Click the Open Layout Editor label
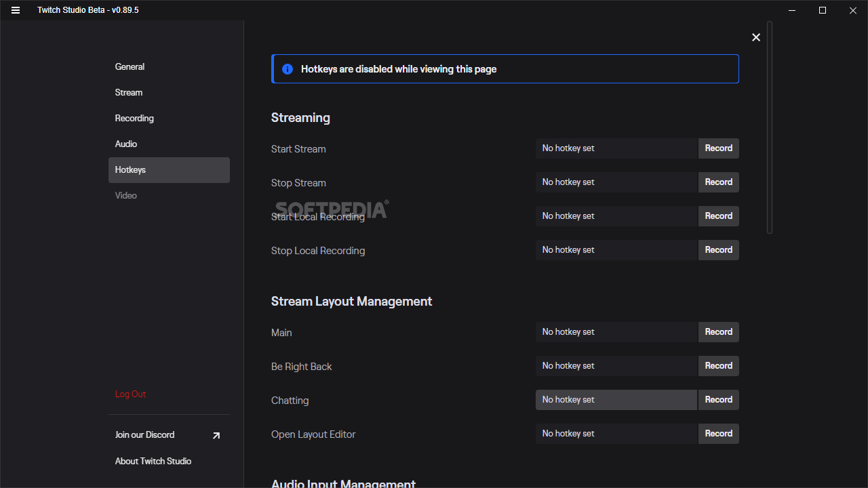868x488 pixels. point(313,434)
